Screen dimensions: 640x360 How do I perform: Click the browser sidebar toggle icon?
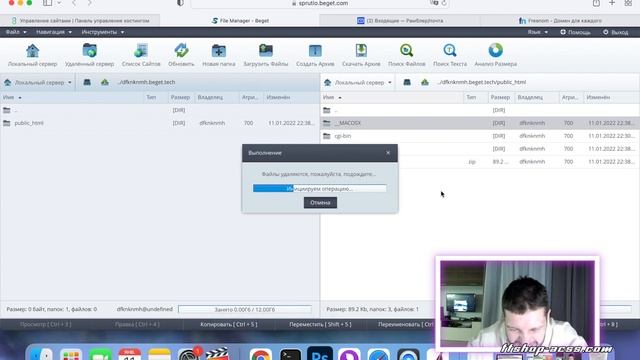[x=47, y=3]
